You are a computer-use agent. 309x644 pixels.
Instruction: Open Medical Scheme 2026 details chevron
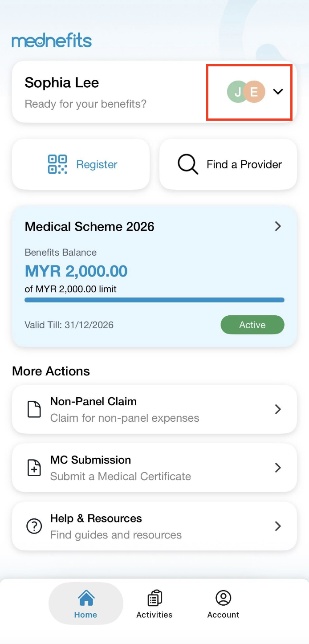pyautogui.click(x=278, y=226)
